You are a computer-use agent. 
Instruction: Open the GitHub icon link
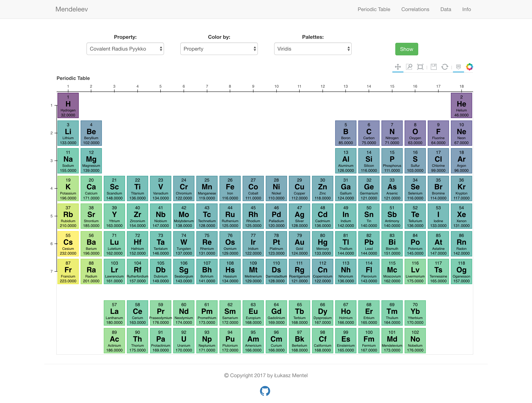pos(265,391)
